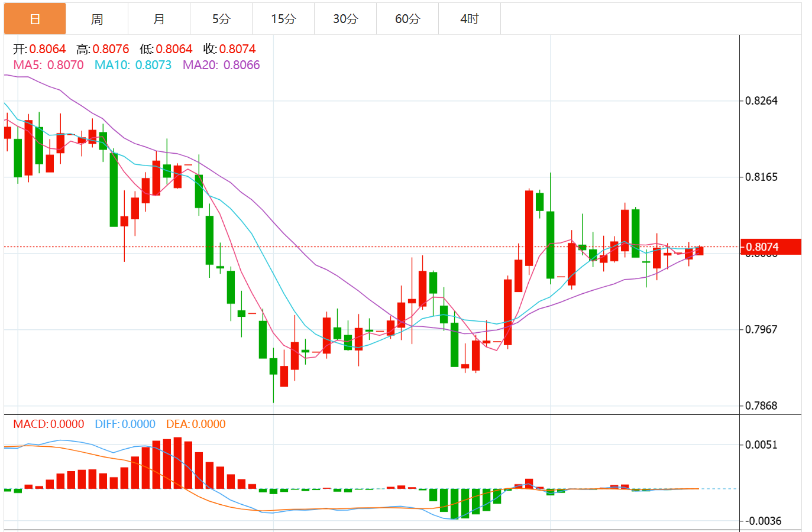Open the 5分 timeframe tab
Image resolution: width=812 pixels, height=532 pixels.
tap(221, 19)
